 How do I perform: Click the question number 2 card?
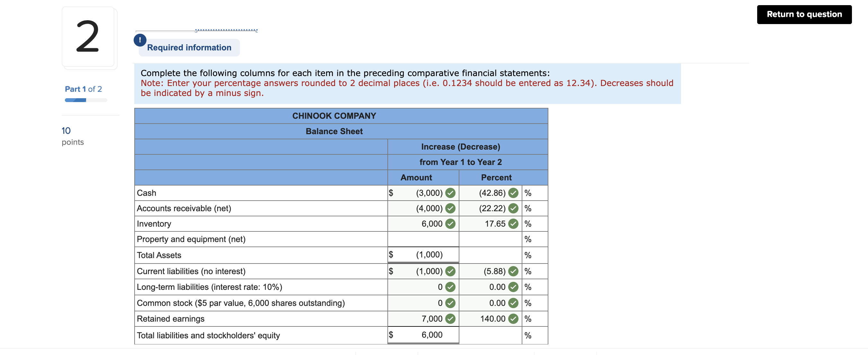tap(88, 37)
